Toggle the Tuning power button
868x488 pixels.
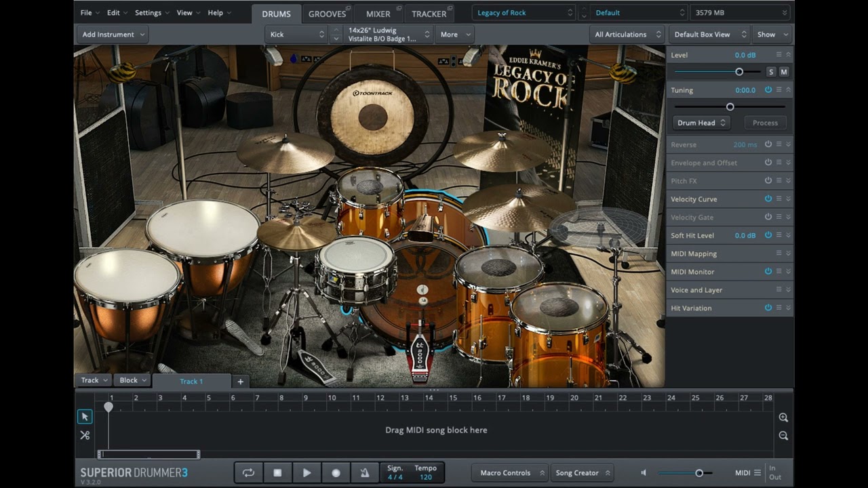pyautogui.click(x=768, y=89)
